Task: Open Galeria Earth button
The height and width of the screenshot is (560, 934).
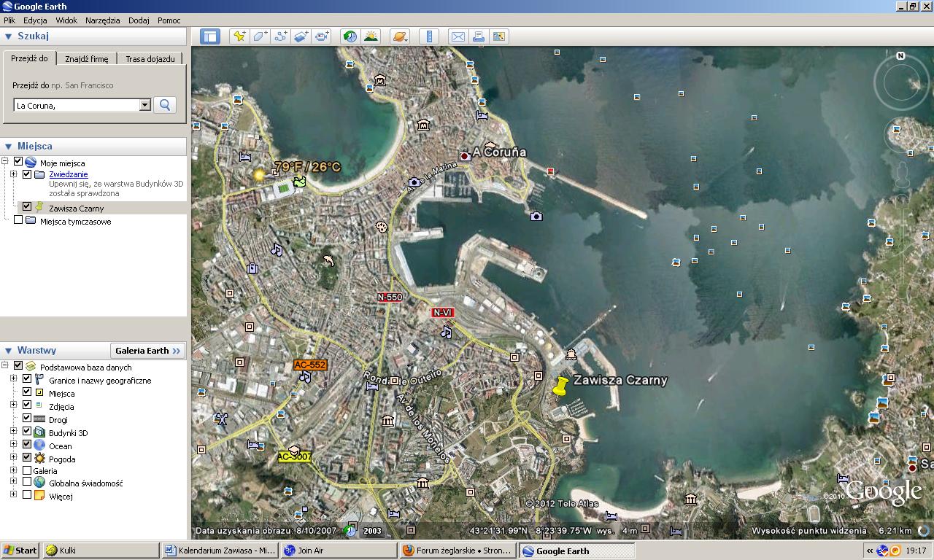Action: [147, 351]
